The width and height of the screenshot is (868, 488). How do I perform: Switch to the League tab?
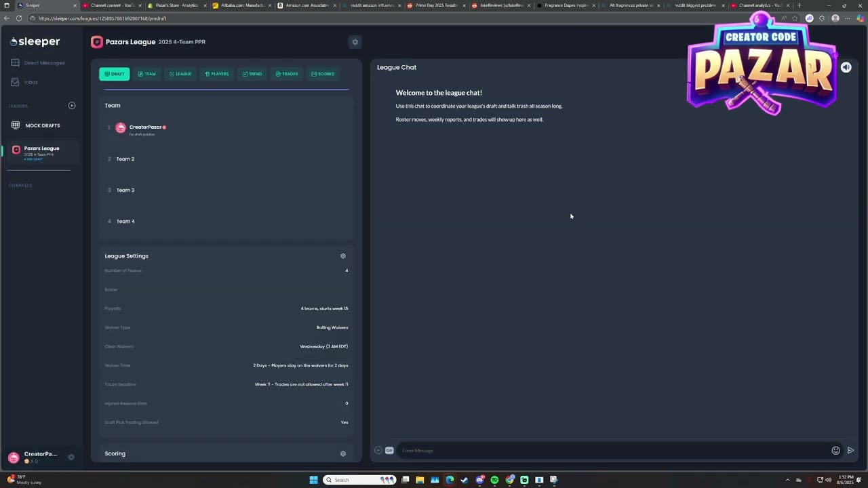180,74
